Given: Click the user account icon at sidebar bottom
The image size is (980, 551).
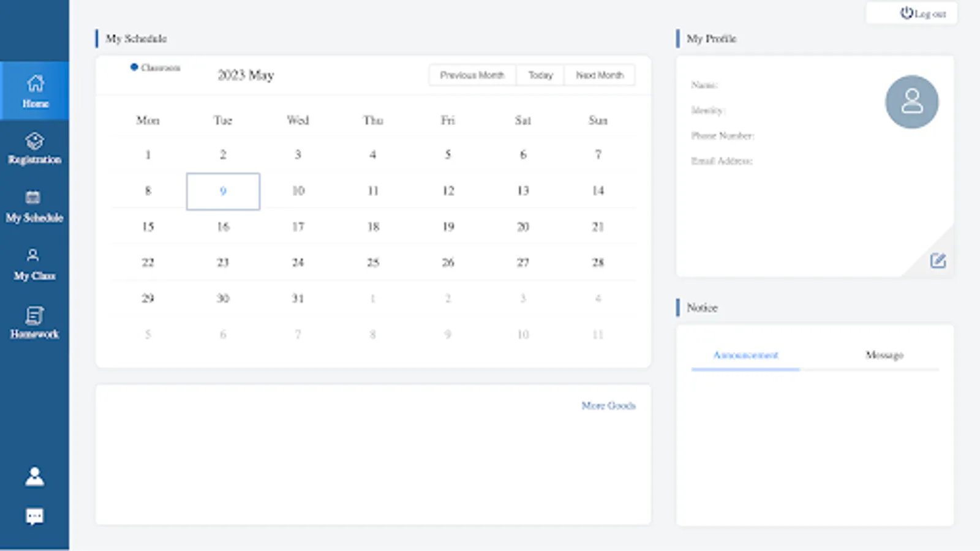Looking at the screenshot, I should pos(35,476).
